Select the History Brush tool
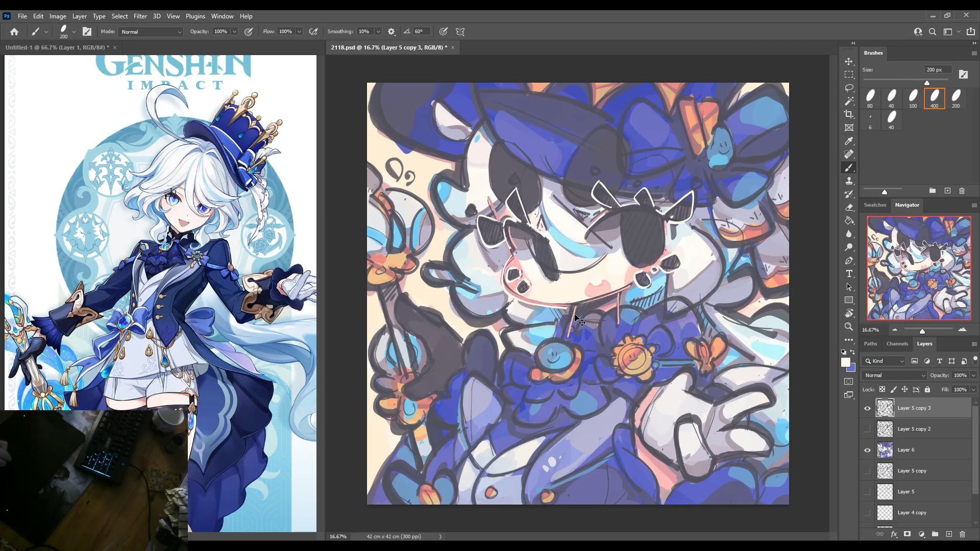The height and width of the screenshot is (551, 980). (x=849, y=194)
